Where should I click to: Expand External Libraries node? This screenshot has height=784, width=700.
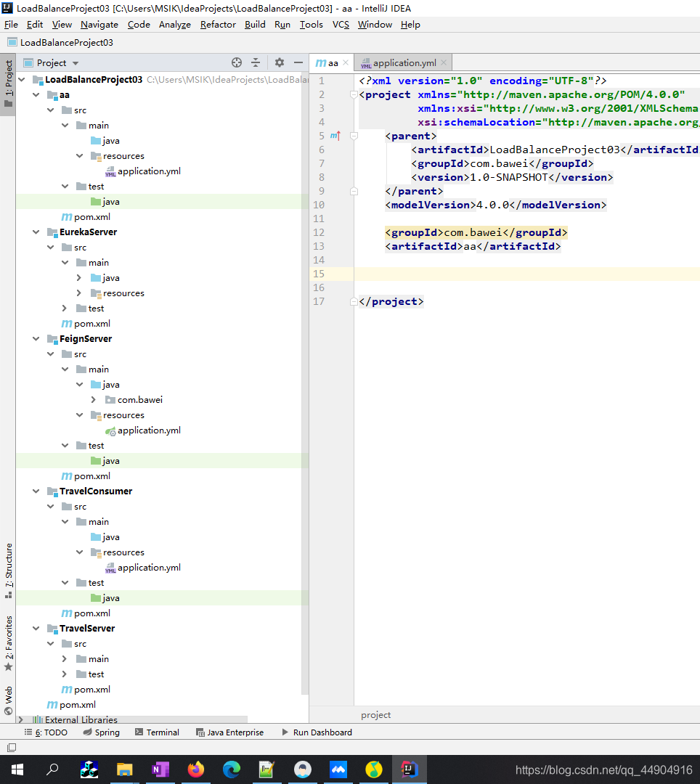click(x=21, y=719)
